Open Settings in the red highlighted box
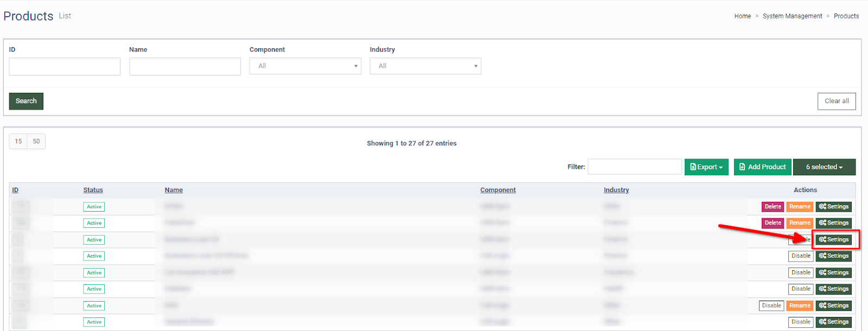The height and width of the screenshot is (331, 868). coord(834,239)
